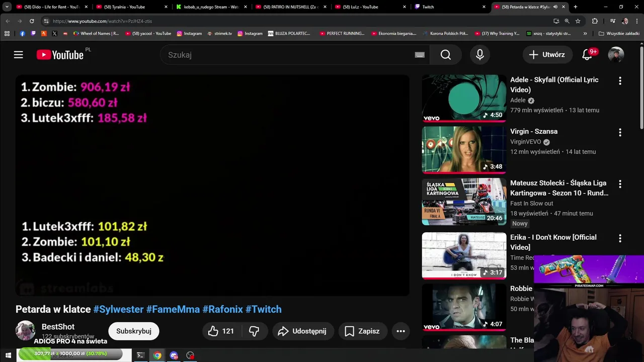Mute the Petarda w klatce tab audio
The height and width of the screenshot is (362, 644).
point(555,7)
